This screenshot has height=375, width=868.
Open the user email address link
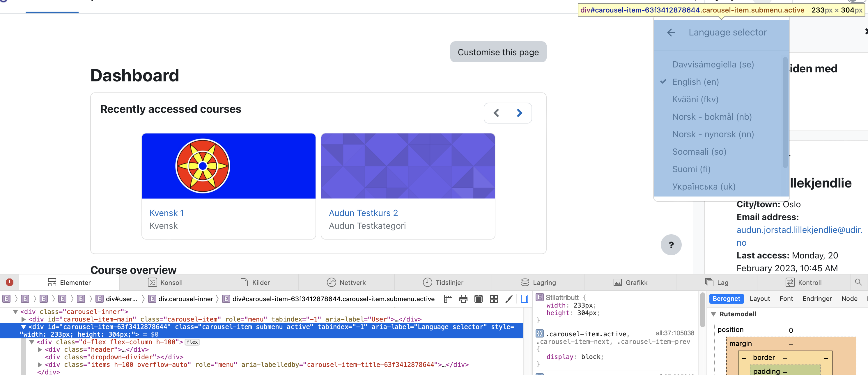[x=799, y=236]
